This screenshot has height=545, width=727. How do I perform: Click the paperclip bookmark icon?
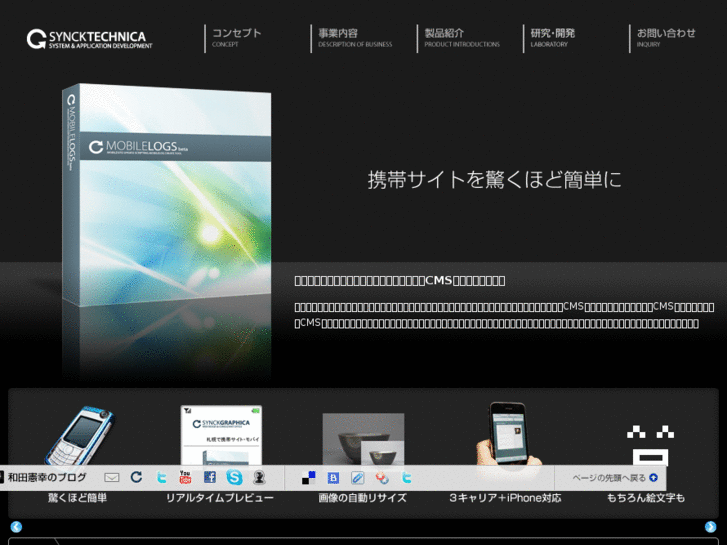pyautogui.click(x=357, y=478)
